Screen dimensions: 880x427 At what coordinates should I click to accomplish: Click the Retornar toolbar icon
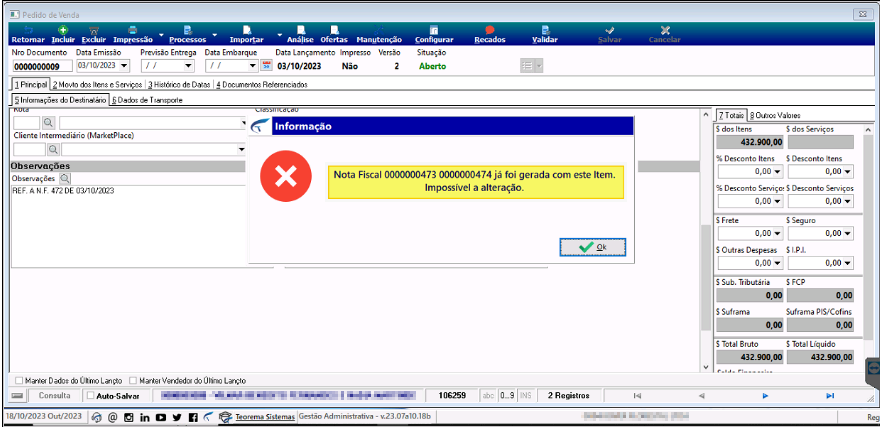pos(28,30)
